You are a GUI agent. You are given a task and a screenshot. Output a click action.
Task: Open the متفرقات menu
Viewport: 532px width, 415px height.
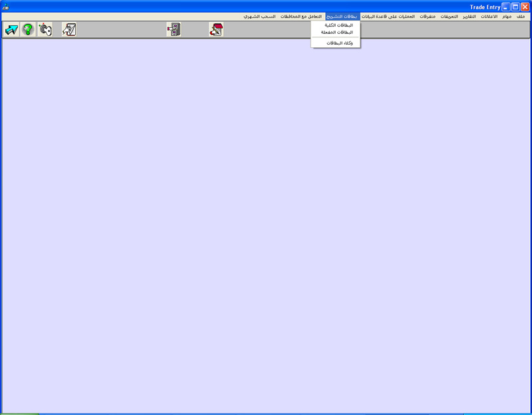(428, 15)
